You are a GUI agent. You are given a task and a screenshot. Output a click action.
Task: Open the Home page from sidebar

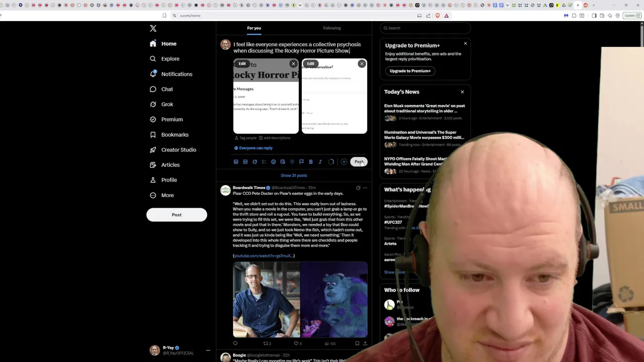coord(163,44)
